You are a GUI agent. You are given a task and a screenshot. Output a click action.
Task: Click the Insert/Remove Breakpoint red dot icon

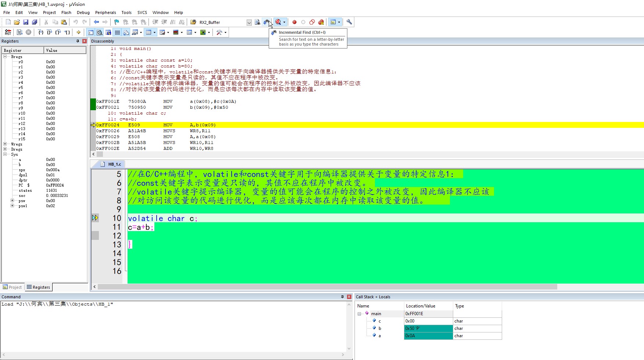294,22
